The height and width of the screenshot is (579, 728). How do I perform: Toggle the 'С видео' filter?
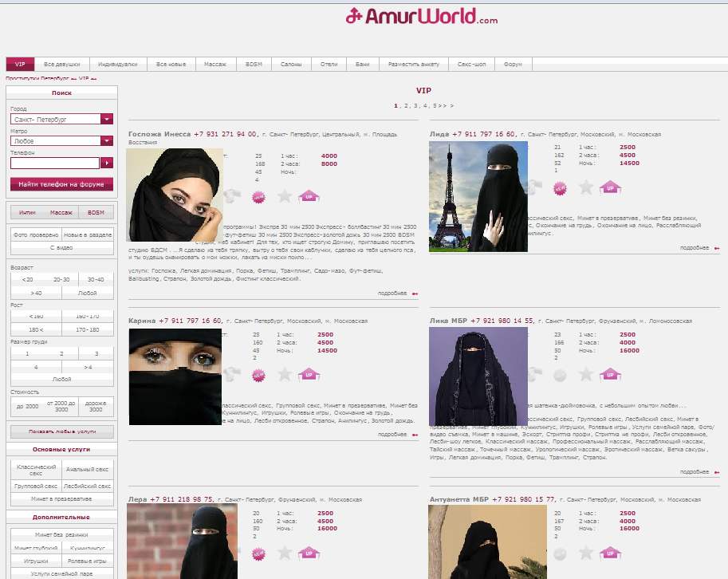pyautogui.click(x=62, y=248)
